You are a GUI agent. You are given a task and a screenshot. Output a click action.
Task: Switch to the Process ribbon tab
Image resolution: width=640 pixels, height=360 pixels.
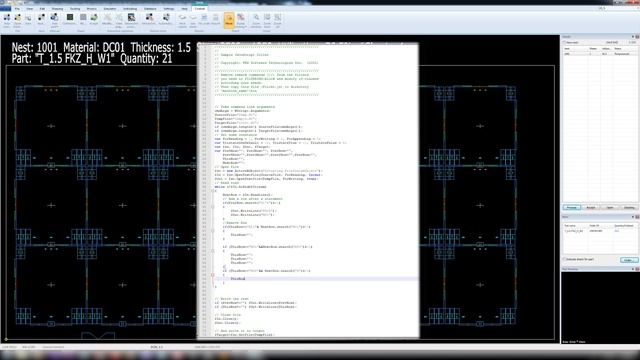pos(92,9)
